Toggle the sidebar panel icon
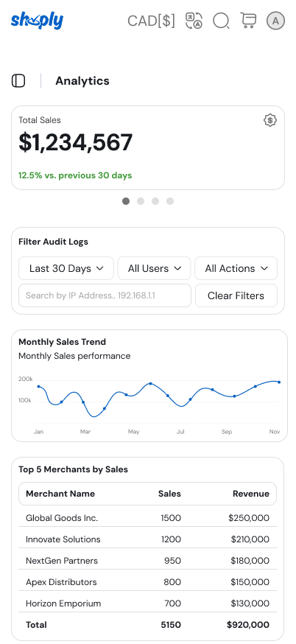The image size is (296, 644). [x=18, y=81]
